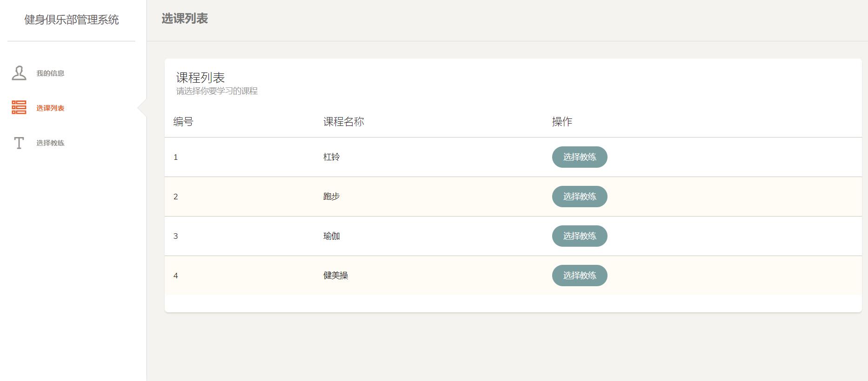Go to 选择教练 in the sidebar
868x381 pixels.
coord(50,143)
